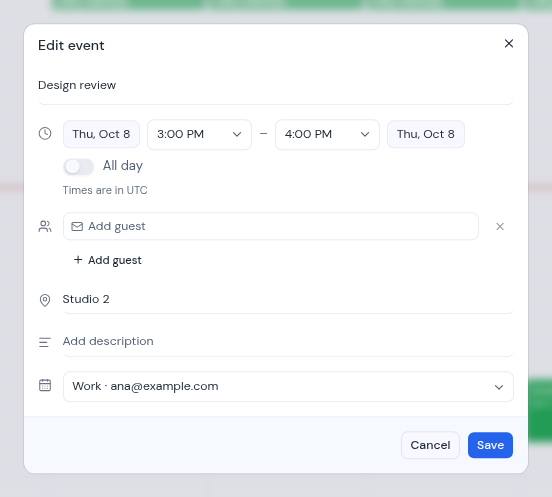
Task: Focus the Add guest email input
Action: 271,226
